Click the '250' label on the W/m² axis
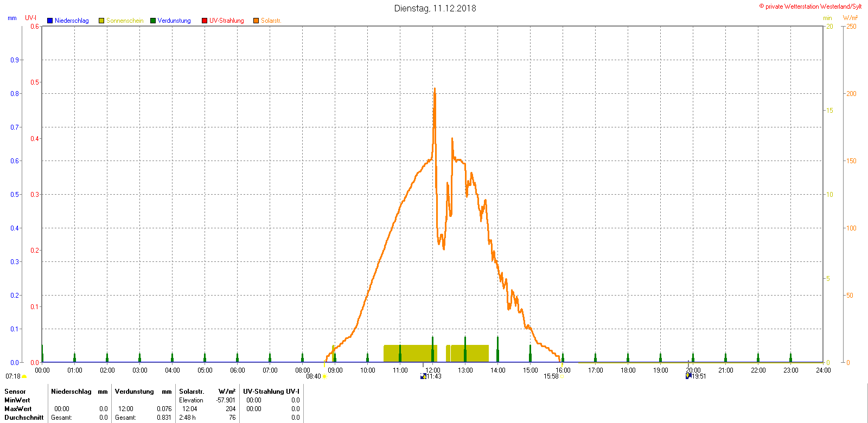This screenshot has width=868, height=423. pos(851,27)
